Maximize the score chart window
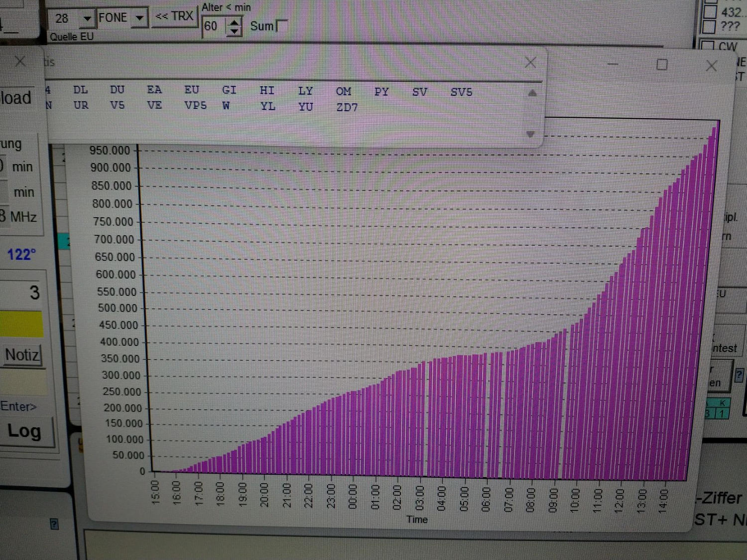The height and width of the screenshot is (560, 747). tap(662, 65)
